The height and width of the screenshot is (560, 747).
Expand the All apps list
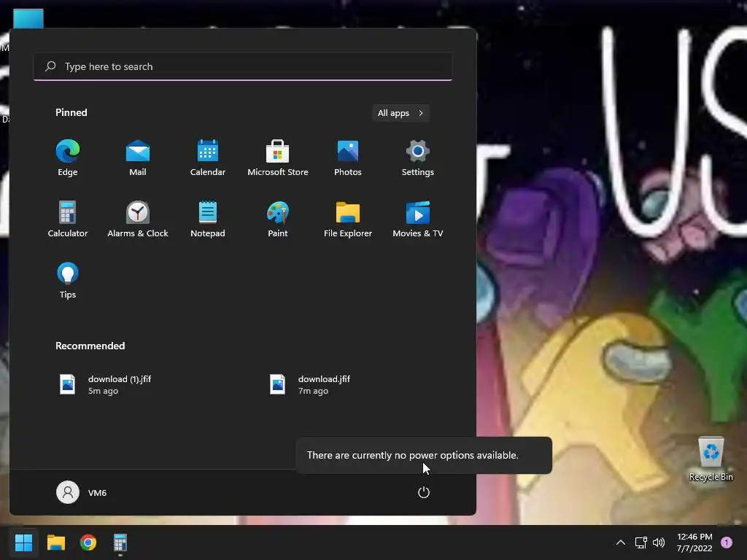400,113
